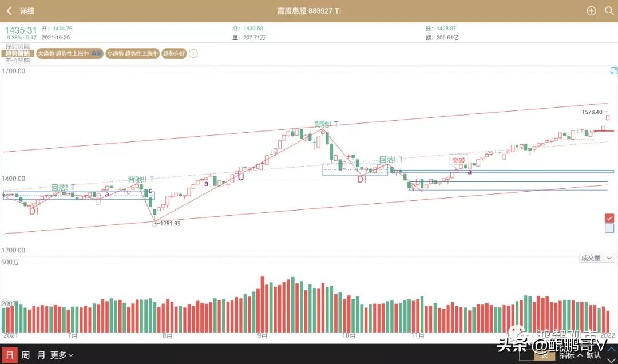Image resolution: width=618 pixels, height=364 pixels.
Task: Click the add (plus circle) icon
Action: [591, 11]
